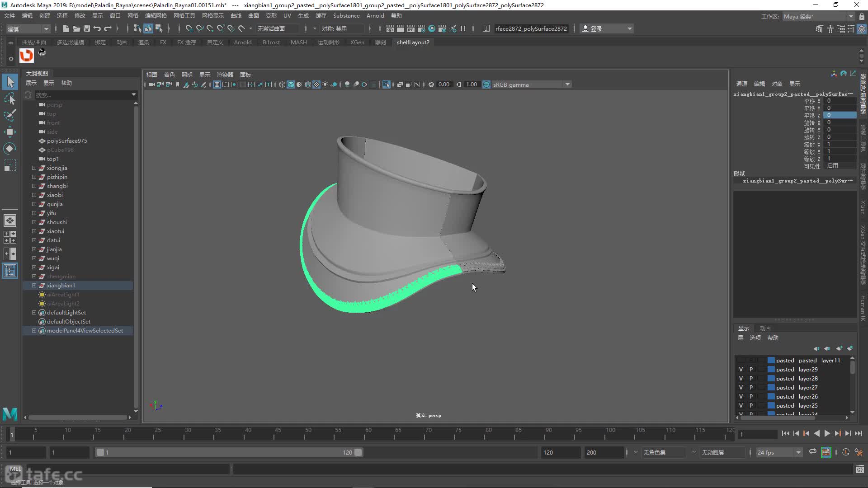The height and width of the screenshot is (488, 868).
Task: Choose the Move tool in toolbox
Action: pos(10,132)
